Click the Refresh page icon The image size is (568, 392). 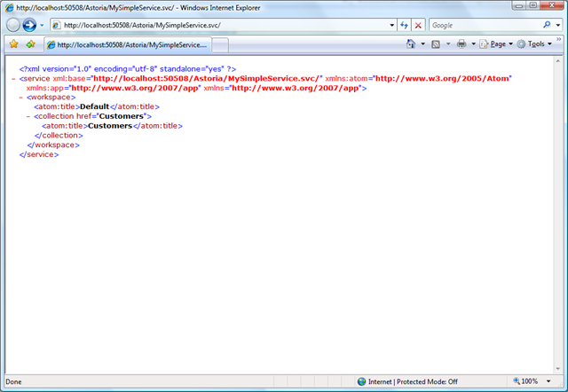[405, 25]
